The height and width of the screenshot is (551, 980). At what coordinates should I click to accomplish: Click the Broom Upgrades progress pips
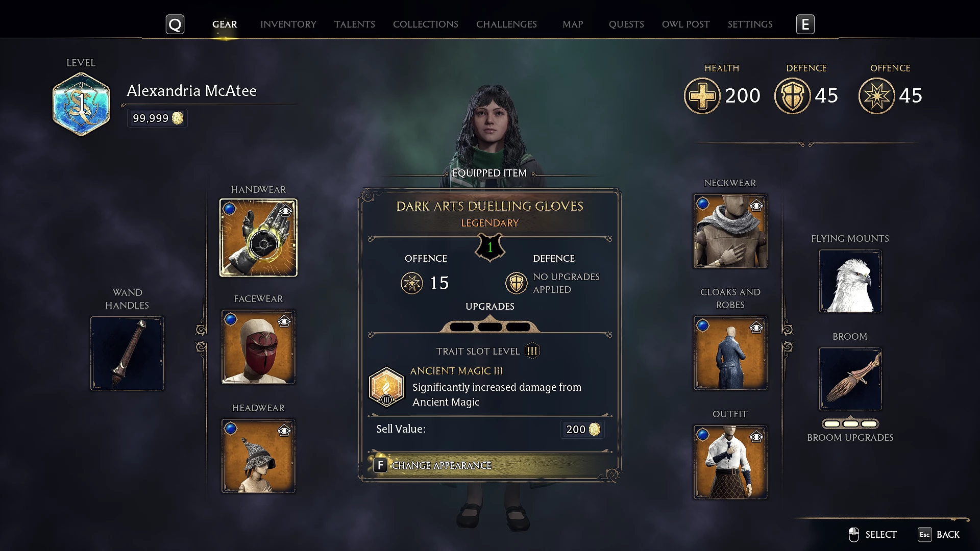[850, 424]
